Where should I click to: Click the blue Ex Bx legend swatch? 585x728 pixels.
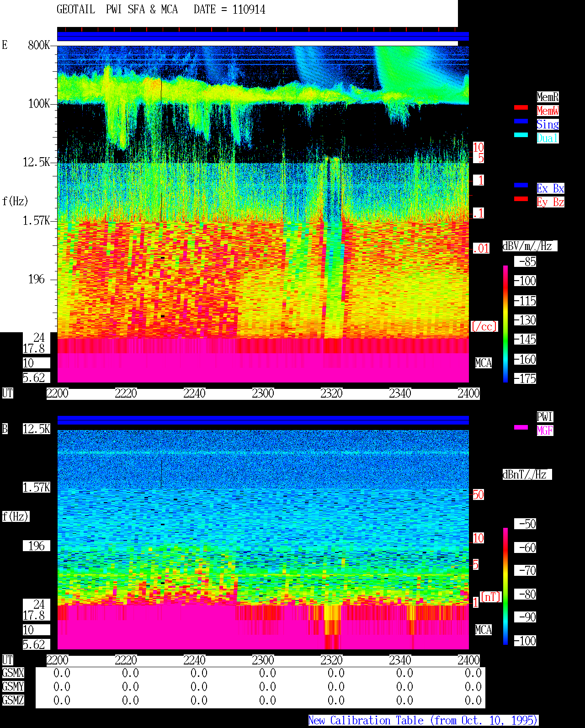(x=521, y=185)
